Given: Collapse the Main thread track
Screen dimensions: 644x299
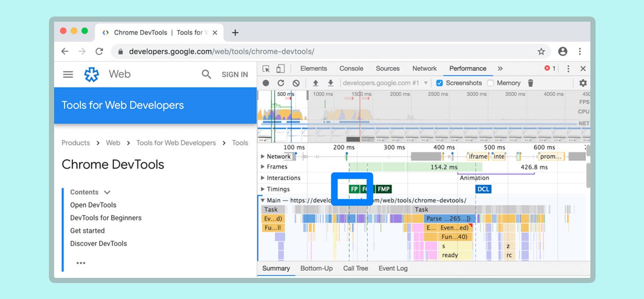Looking at the screenshot, I should (263, 200).
